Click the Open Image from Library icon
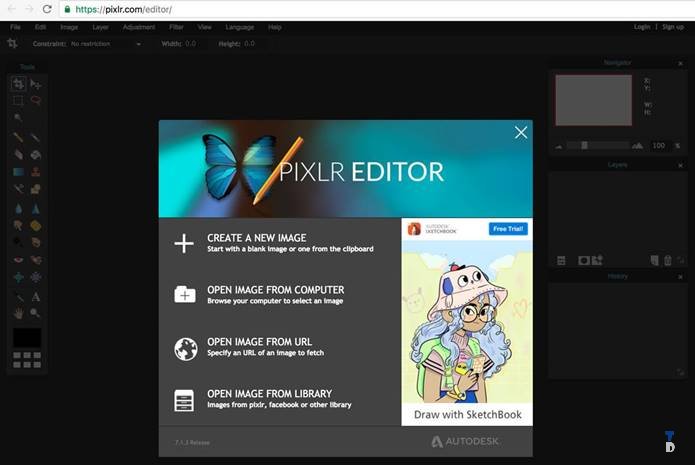Screen dimensions: 695x465 point(185,400)
